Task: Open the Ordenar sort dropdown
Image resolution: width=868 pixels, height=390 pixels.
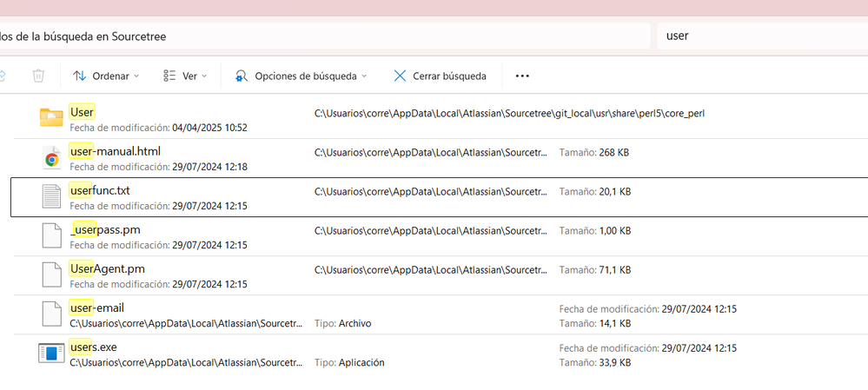Action: click(106, 76)
